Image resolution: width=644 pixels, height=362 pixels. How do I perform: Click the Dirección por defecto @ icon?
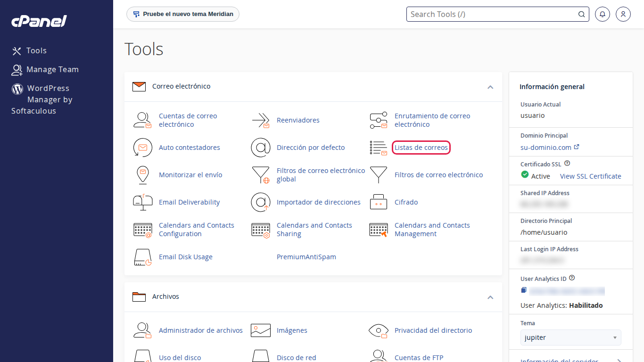tap(260, 148)
